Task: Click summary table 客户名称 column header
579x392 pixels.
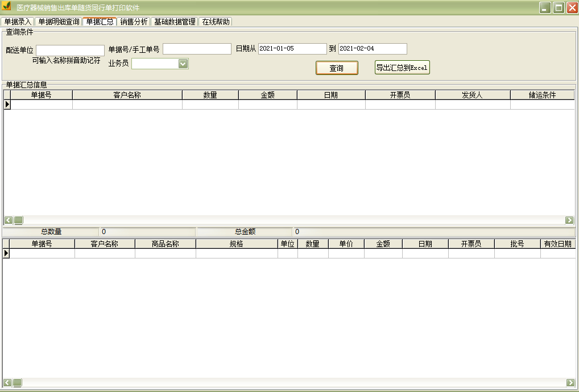Action: 127,95
